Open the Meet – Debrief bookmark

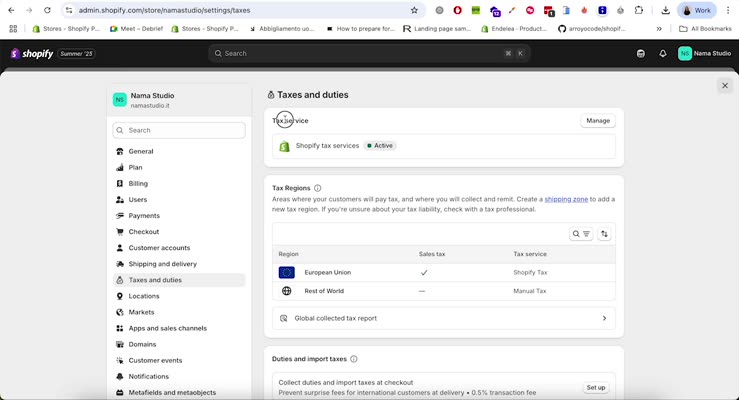click(x=136, y=29)
